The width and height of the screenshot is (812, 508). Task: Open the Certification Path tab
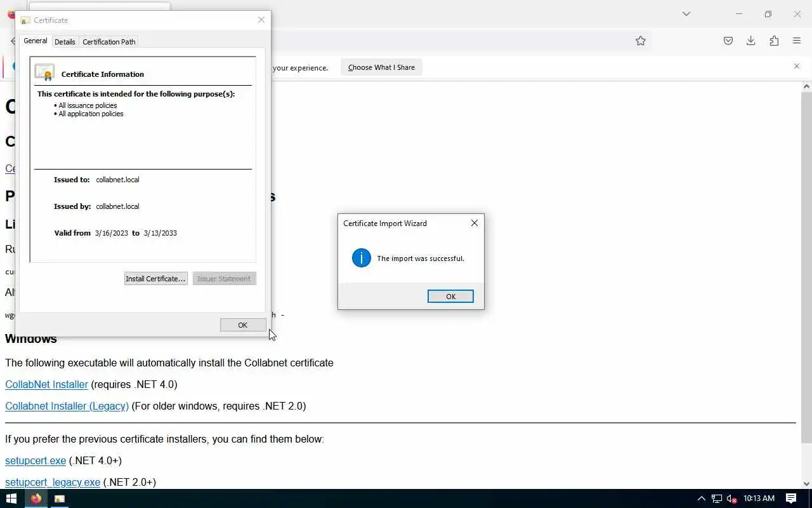pyautogui.click(x=109, y=42)
